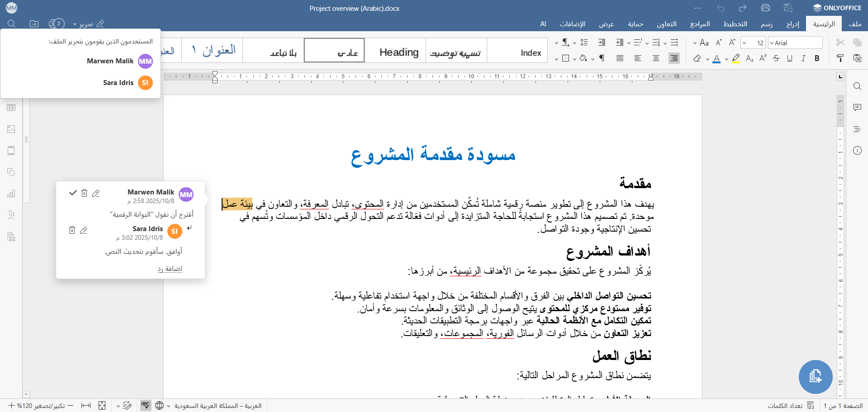868x412 pixels.
Task: Open the headings navigation panel icon
Action: (857, 129)
